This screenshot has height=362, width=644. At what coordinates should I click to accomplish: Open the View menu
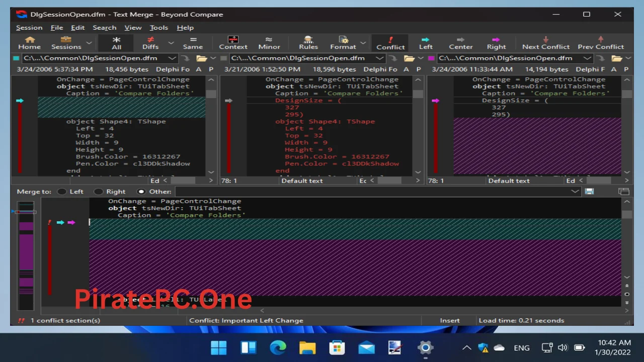click(133, 28)
